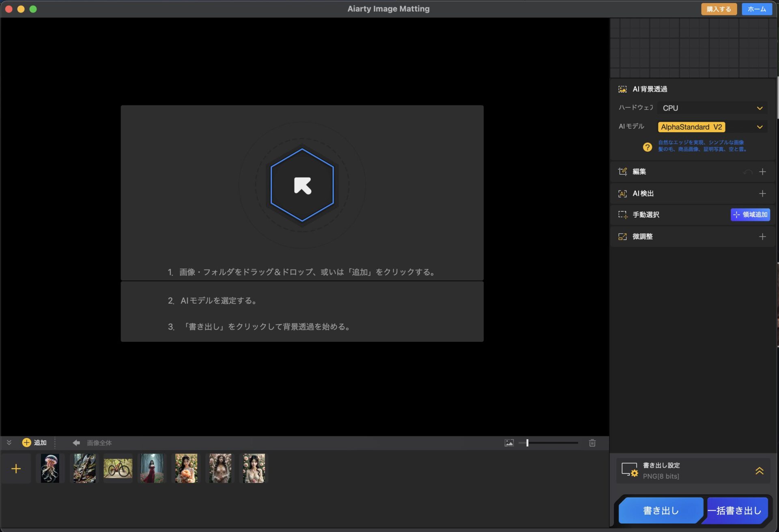
Task: Click the large plus tile in filmstrip
Action: 16,469
